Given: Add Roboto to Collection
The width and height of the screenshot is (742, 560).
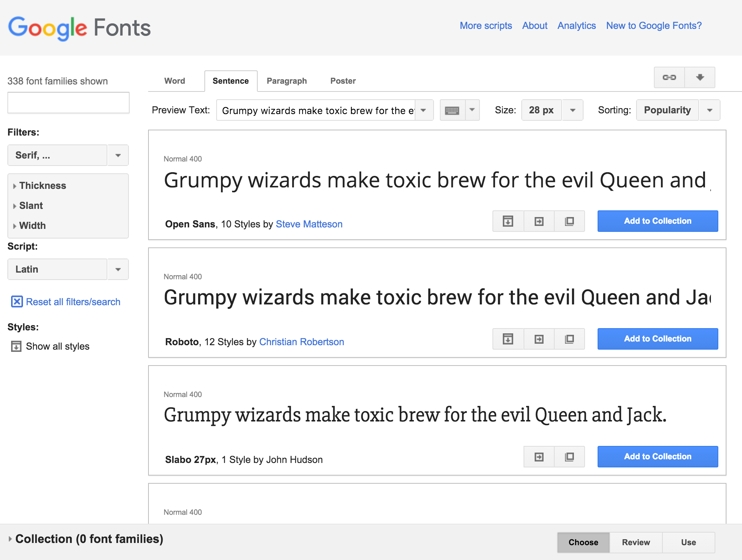Looking at the screenshot, I should coord(658,339).
